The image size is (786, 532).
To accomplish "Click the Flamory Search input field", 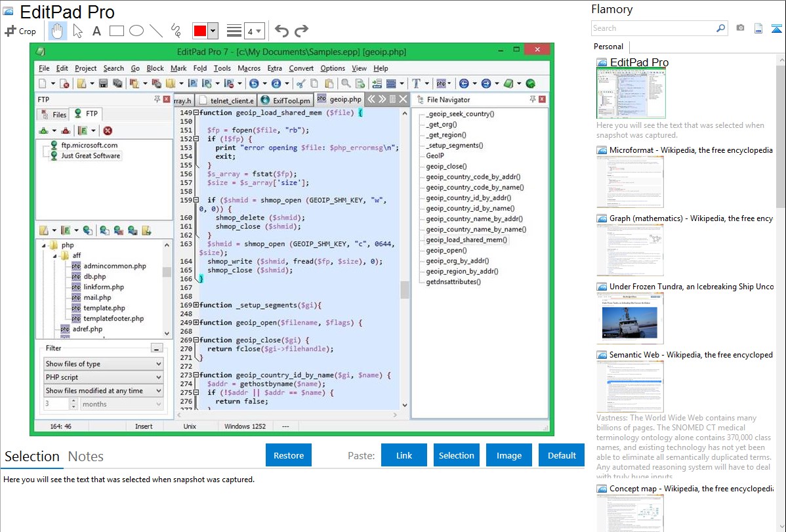I will (653, 28).
